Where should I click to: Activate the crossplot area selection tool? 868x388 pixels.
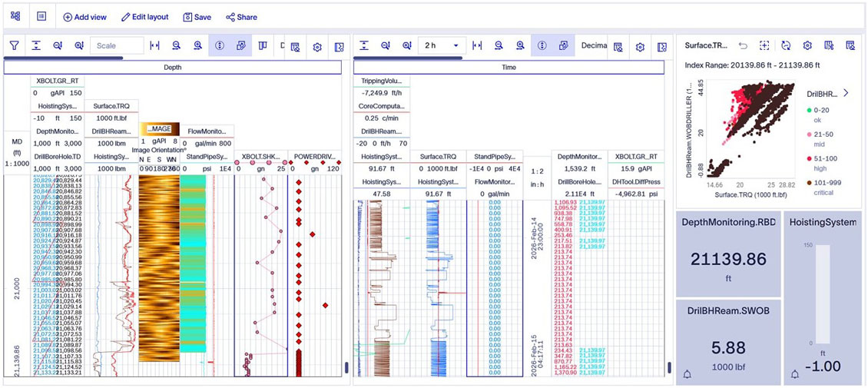[764, 46]
